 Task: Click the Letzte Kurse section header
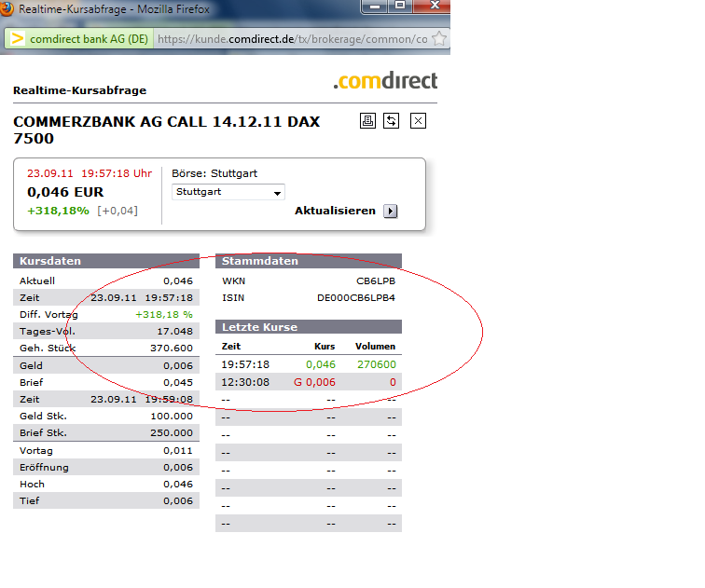point(309,327)
